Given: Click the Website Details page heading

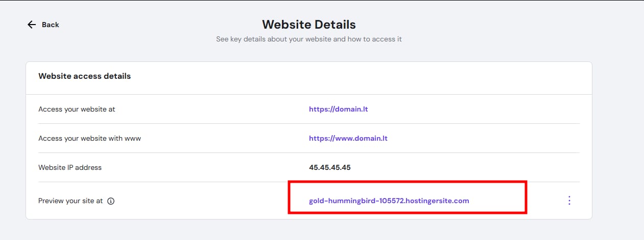Looking at the screenshot, I should pyautogui.click(x=308, y=25).
